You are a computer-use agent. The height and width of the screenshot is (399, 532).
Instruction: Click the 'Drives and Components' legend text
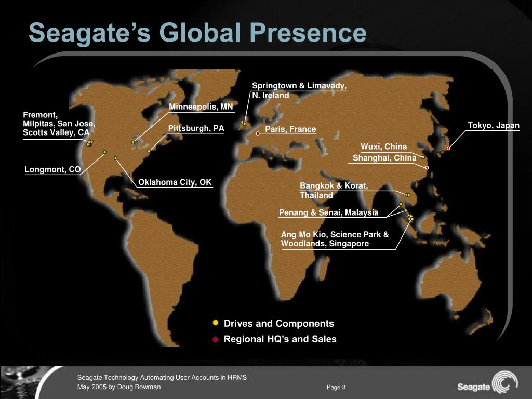point(279,323)
